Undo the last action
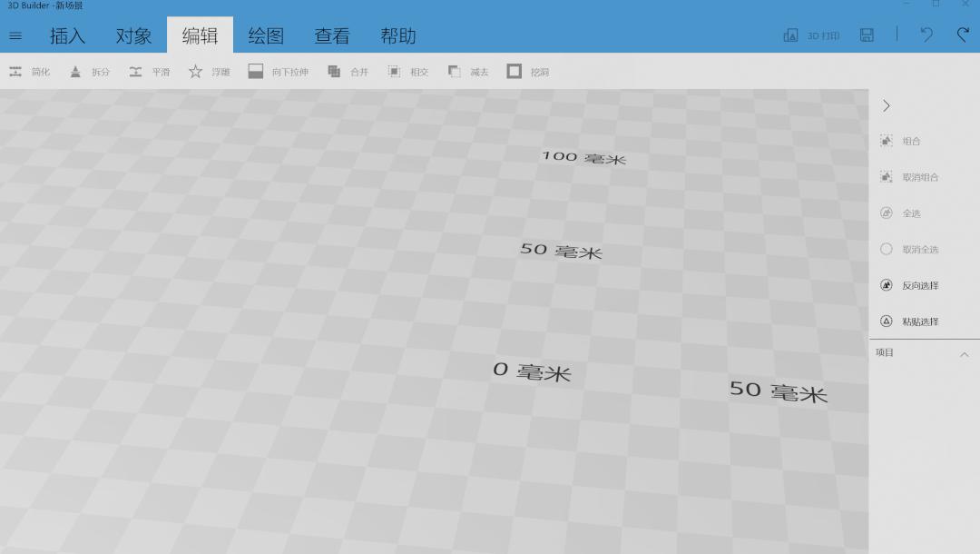980x554 pixels. [x=925, y=35]
